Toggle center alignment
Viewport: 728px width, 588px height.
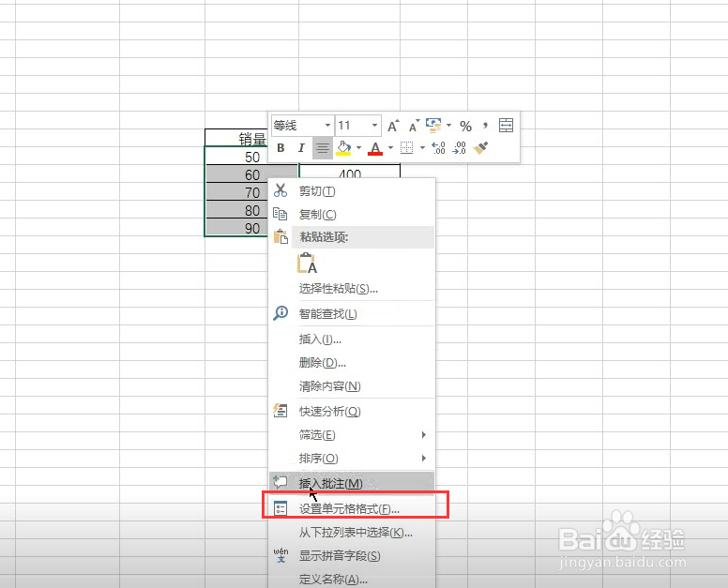pyautogui.click(x=322, y=148)
